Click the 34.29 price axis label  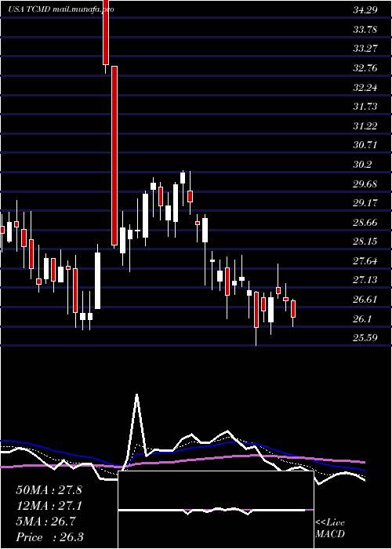pos(365,9)
